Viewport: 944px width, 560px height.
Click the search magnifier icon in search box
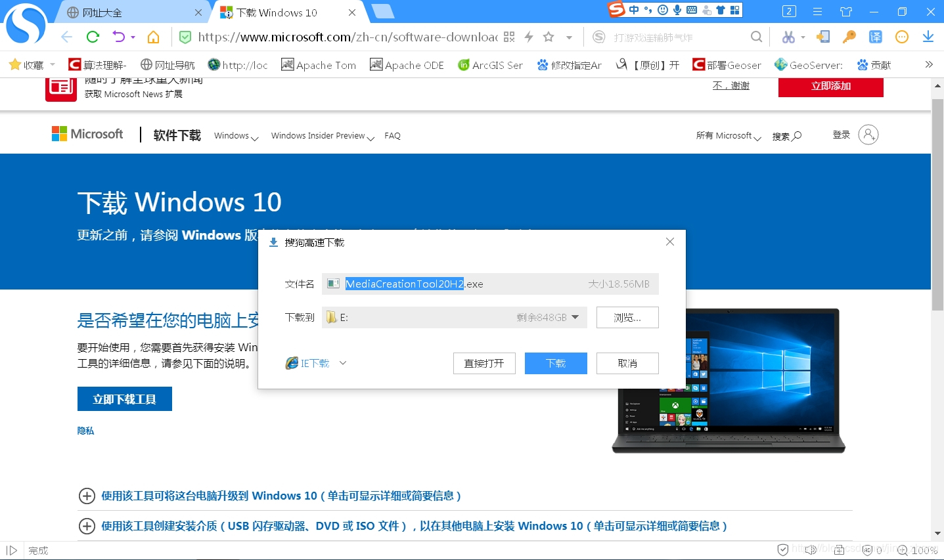click(757, 37)
